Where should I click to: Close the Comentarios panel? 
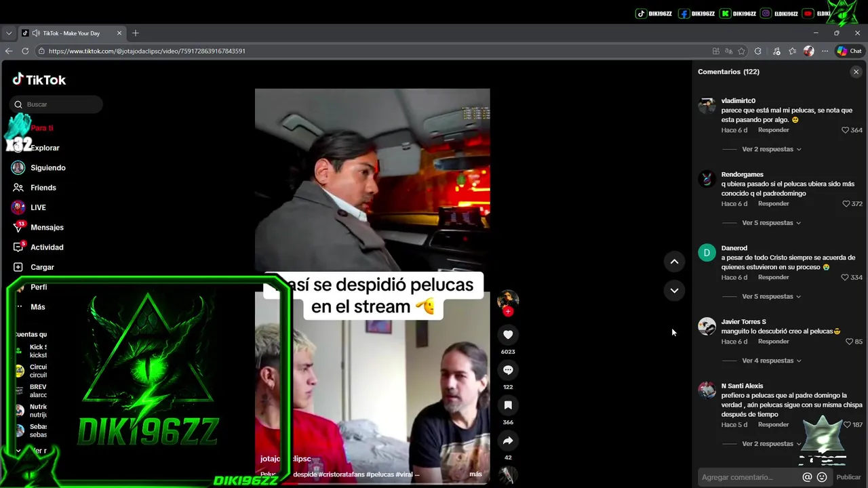click(856, 72)
